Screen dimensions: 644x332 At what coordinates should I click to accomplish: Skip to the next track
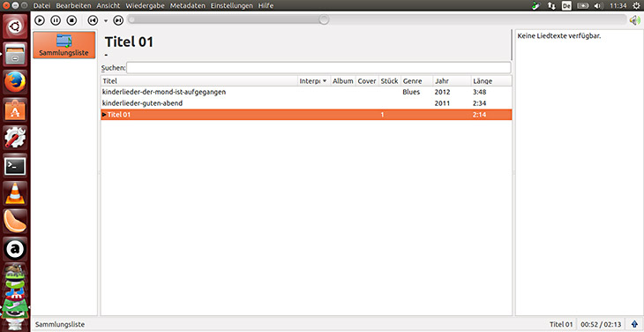click(118, 20)
